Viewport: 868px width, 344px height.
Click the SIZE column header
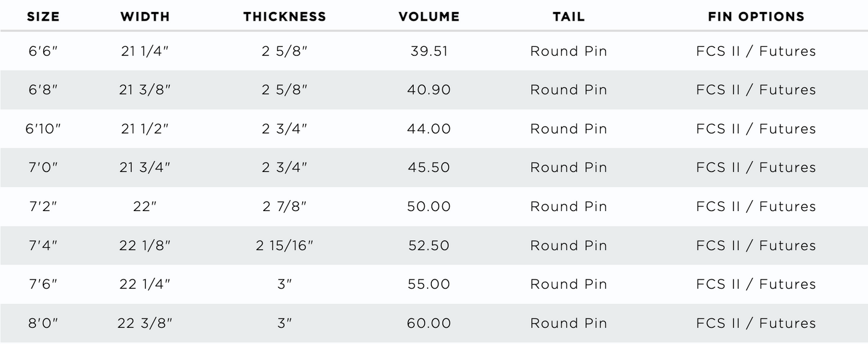pyautogui.click(x=43, y=17)
